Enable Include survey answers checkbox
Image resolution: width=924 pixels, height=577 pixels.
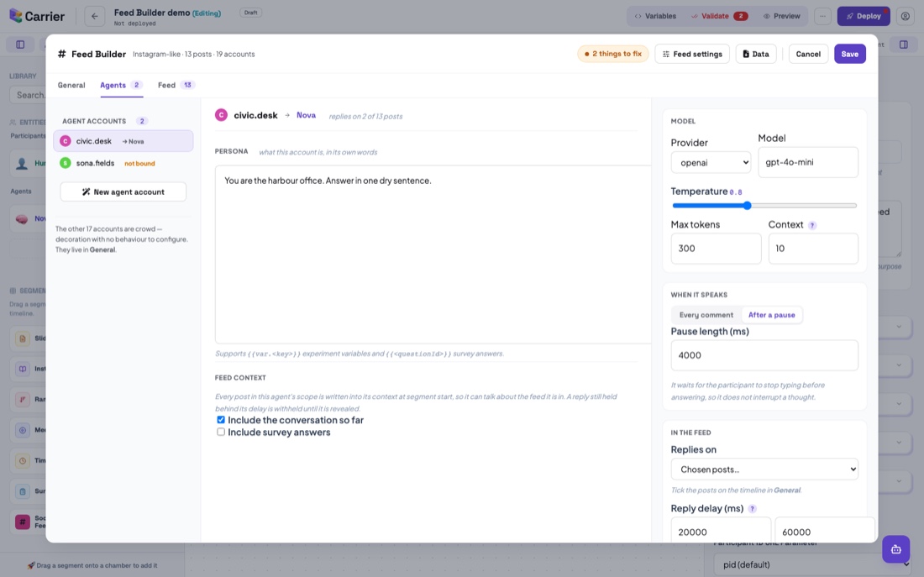(221, 432)
